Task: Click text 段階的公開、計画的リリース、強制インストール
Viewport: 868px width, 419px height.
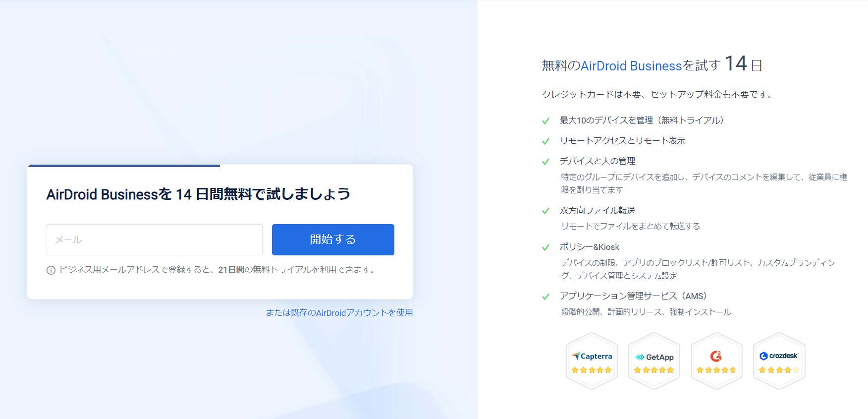Action: click(646, 312)
